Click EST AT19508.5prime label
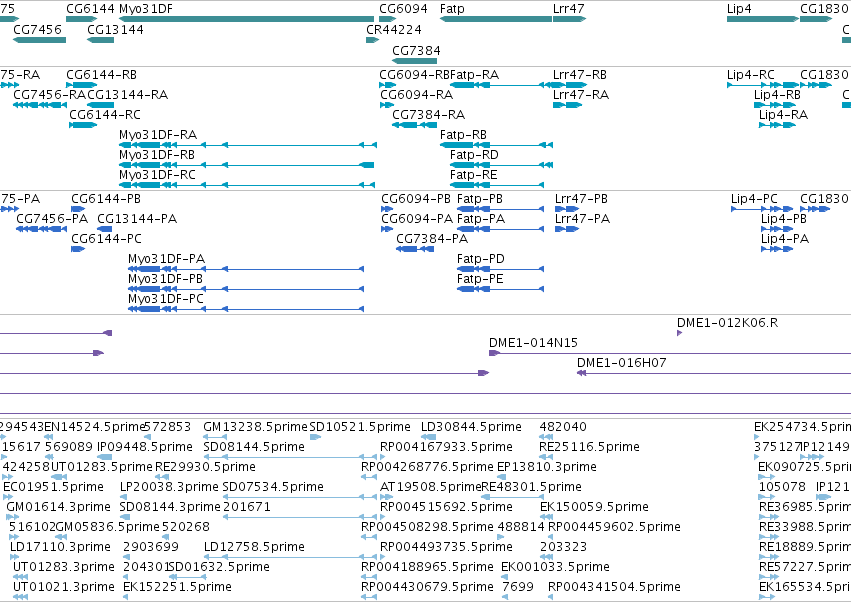This screenshot has height=602, width=851. coord(430,487)
